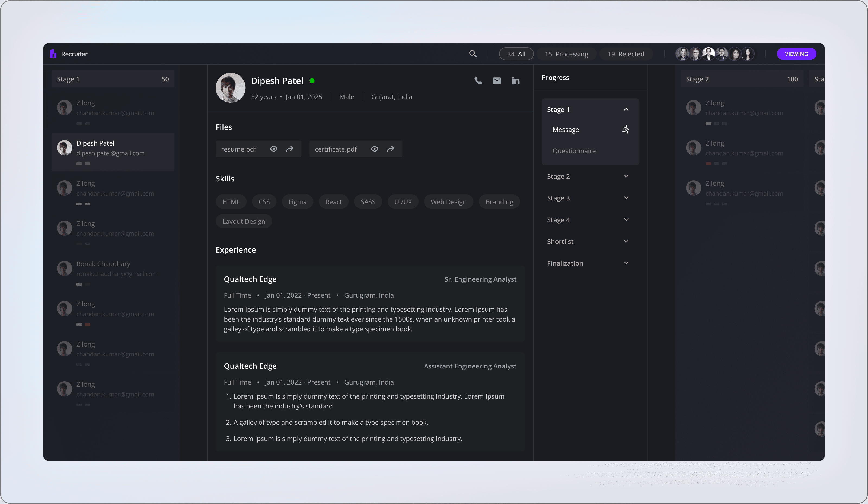The width and height of the screenshot is (868, 504).
Task: Click the search magnifier icon
Action: click(473, 54)
